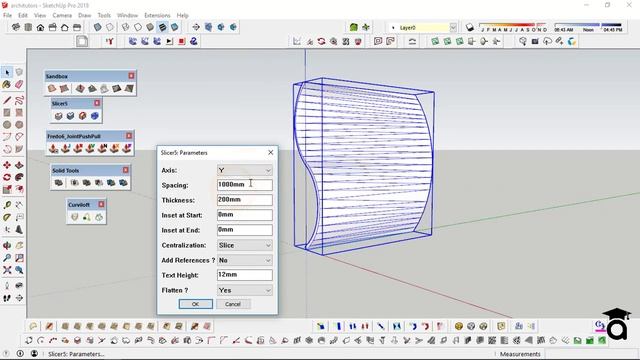Click the Thickness input field
This screenshot has width=640, height=360.
click(x=244, y=200)
